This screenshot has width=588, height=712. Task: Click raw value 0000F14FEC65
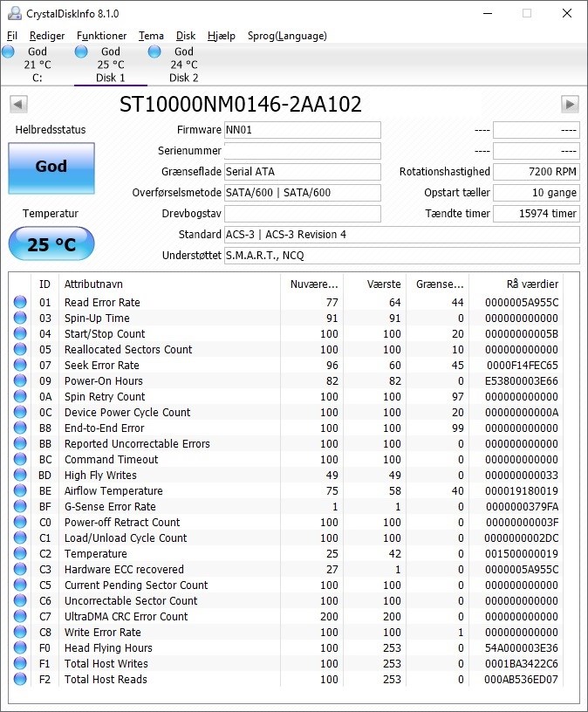[x=523, y=365]
